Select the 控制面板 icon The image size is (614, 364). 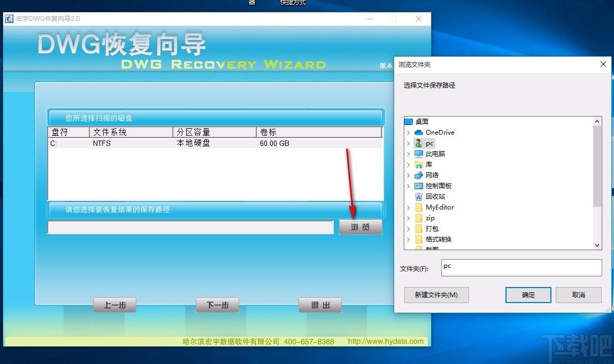pyautogui.click(x=419, y=186)
